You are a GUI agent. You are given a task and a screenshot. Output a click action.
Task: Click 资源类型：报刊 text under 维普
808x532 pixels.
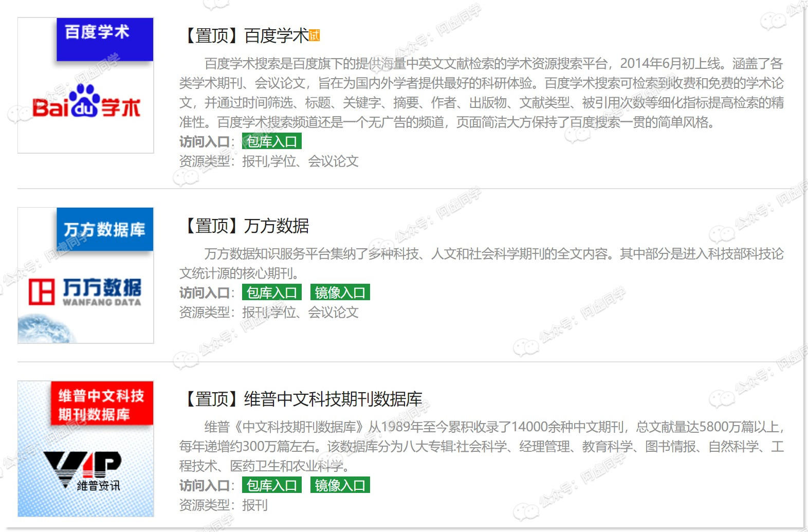click(x=224, y=505)
